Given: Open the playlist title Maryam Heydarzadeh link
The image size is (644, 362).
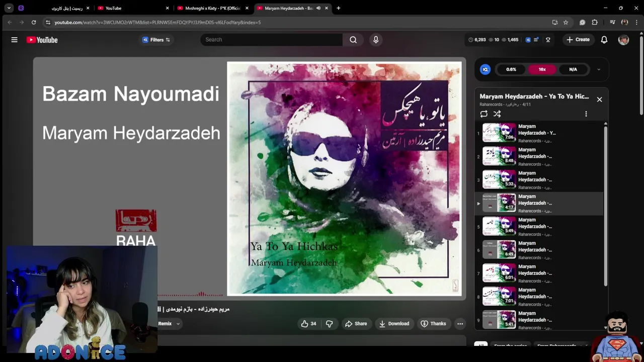Looking at the screenshot, I should point(534,96).
